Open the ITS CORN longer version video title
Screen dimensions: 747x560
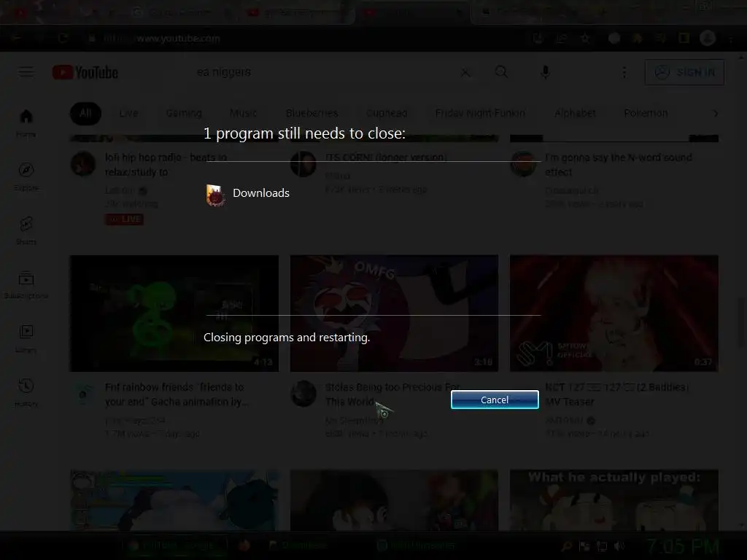tap(387, 157)
